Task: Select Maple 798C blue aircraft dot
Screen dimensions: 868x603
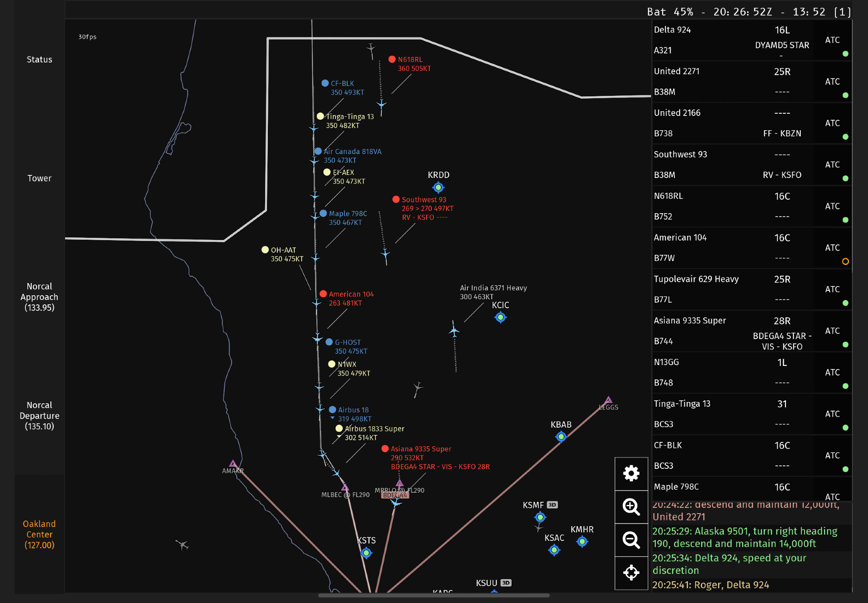Action: click(323, 213)
